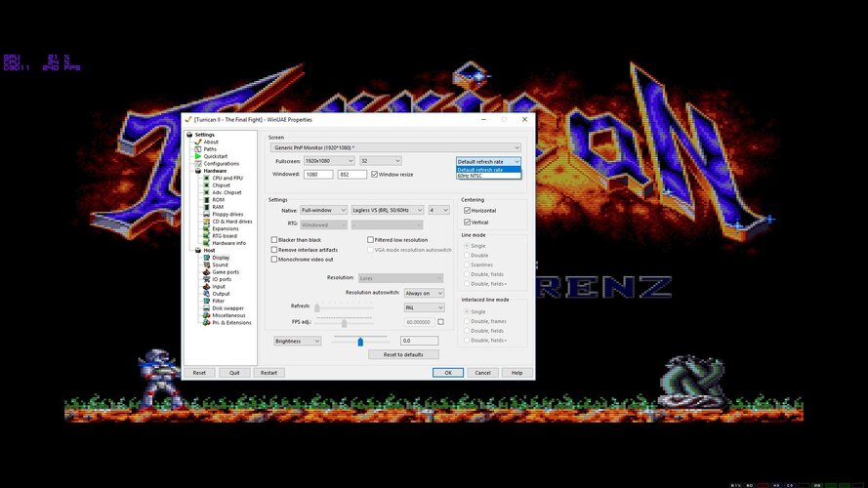
Task: Open the Chipset settings page
Action: click(x=221, y=184)
